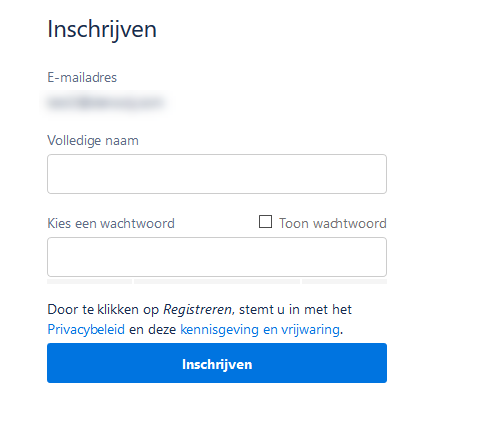The image size is (477, 430).
Task: Click the Inschrijven page heading
Action: [x=102, y=30]
